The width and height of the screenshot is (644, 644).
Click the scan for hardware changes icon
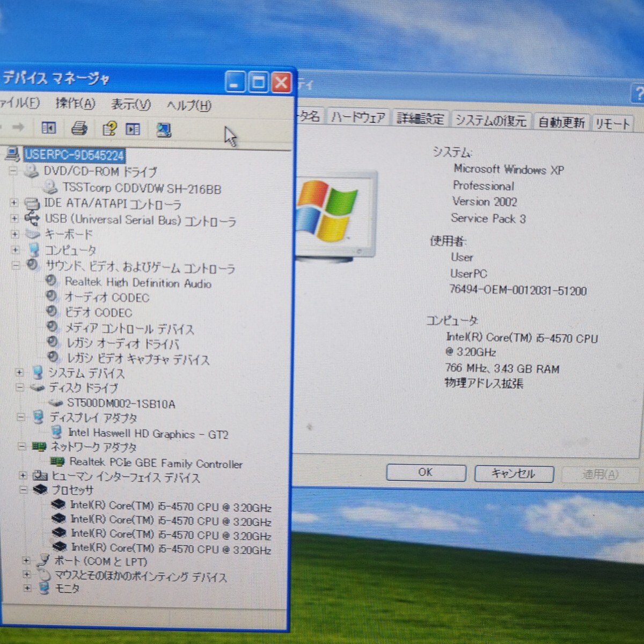(x=164, y=130)
